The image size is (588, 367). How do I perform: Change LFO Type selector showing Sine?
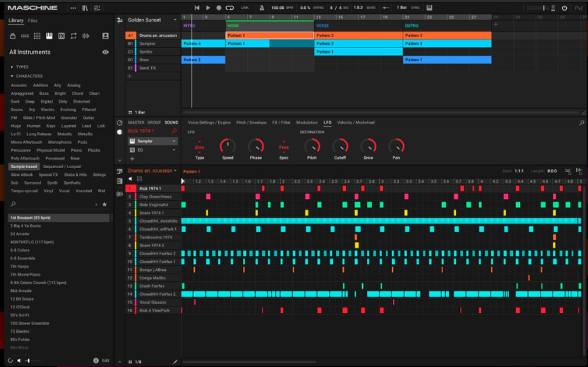point(199,148)
